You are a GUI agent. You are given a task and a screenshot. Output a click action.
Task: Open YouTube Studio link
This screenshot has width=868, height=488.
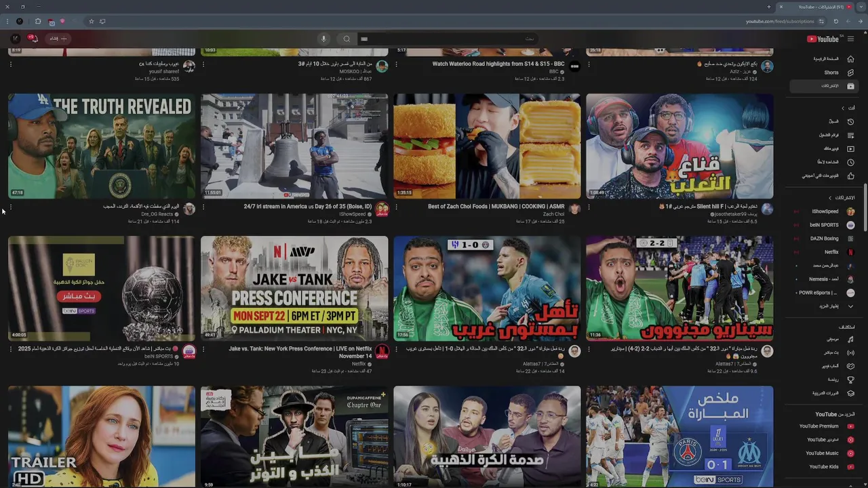coord(825,440)
